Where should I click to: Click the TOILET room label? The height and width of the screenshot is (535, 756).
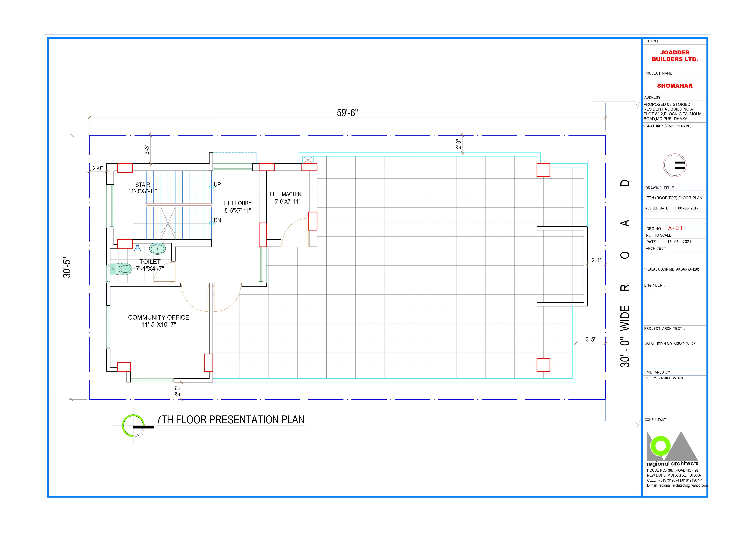click(150, 261)
